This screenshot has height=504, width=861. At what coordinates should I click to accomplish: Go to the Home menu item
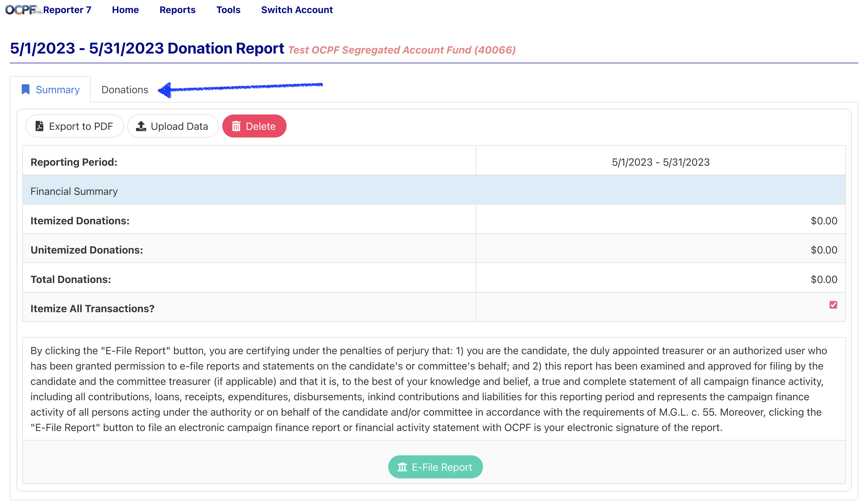(125, 10)
